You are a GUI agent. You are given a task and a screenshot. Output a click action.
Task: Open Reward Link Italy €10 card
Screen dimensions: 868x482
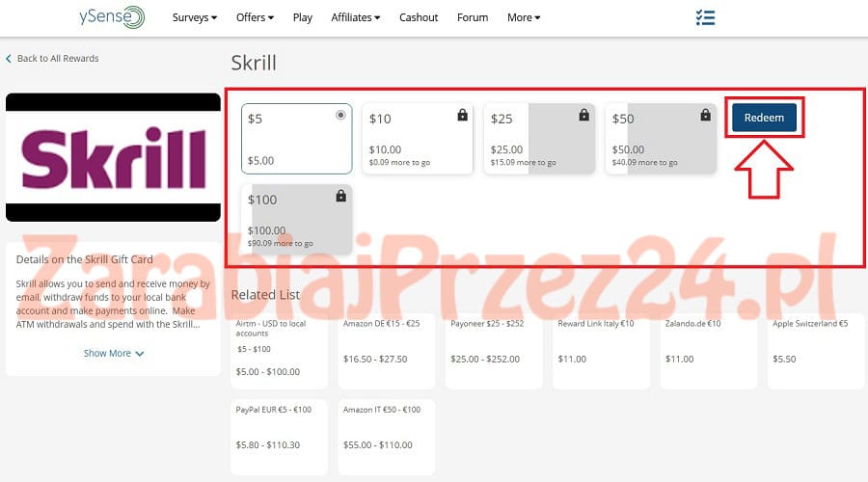pyautogui.click(x=601, y=350)
